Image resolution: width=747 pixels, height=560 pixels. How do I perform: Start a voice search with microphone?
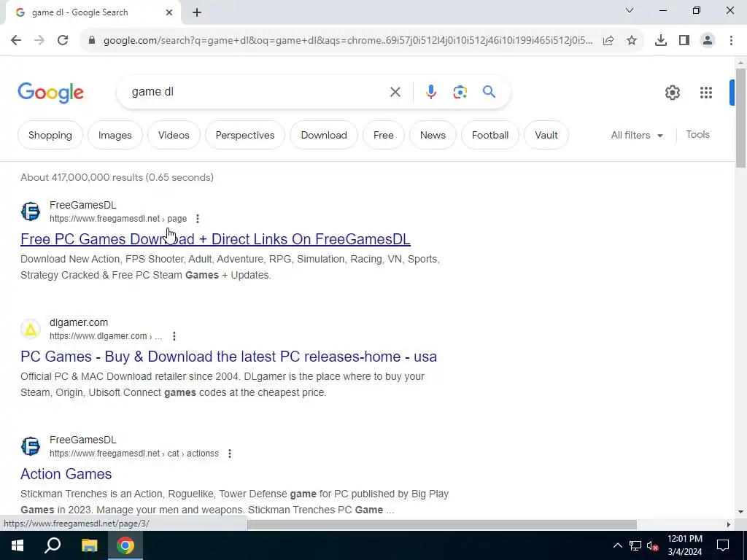tap(430, 92)
